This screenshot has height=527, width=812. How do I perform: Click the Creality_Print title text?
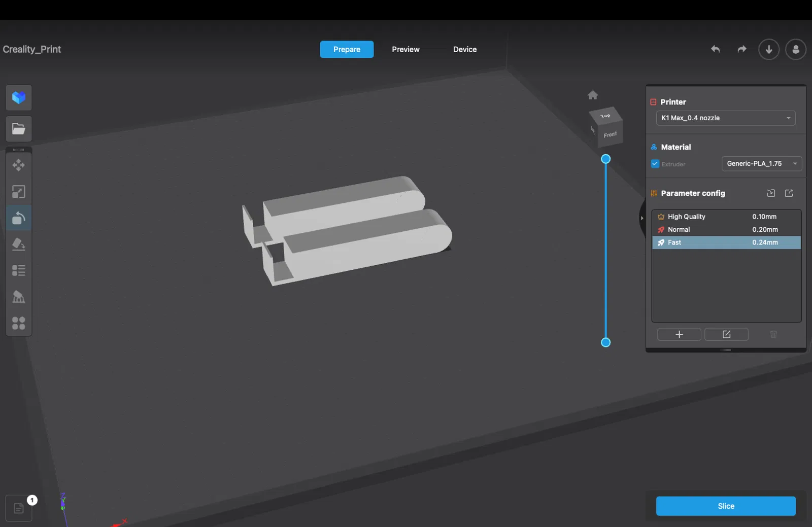pos(32,49)
